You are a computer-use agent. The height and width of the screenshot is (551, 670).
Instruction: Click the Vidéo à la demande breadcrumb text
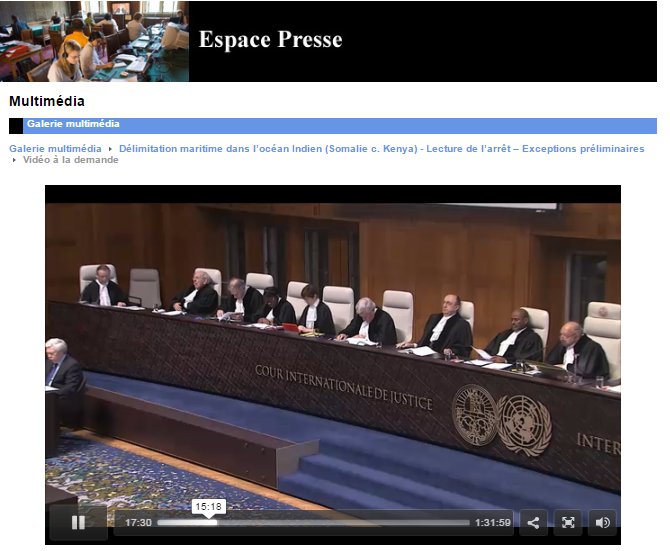(71, 160)
